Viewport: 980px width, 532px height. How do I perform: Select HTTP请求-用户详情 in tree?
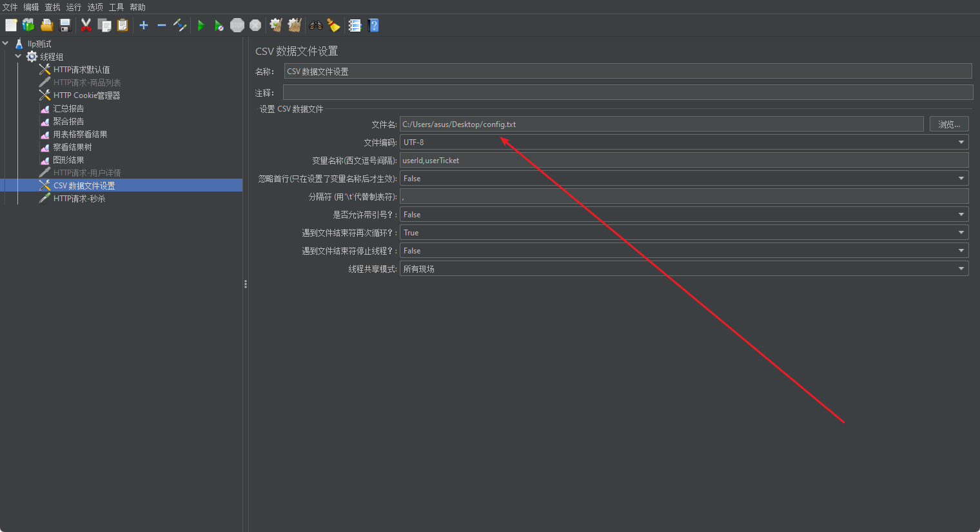87,173
